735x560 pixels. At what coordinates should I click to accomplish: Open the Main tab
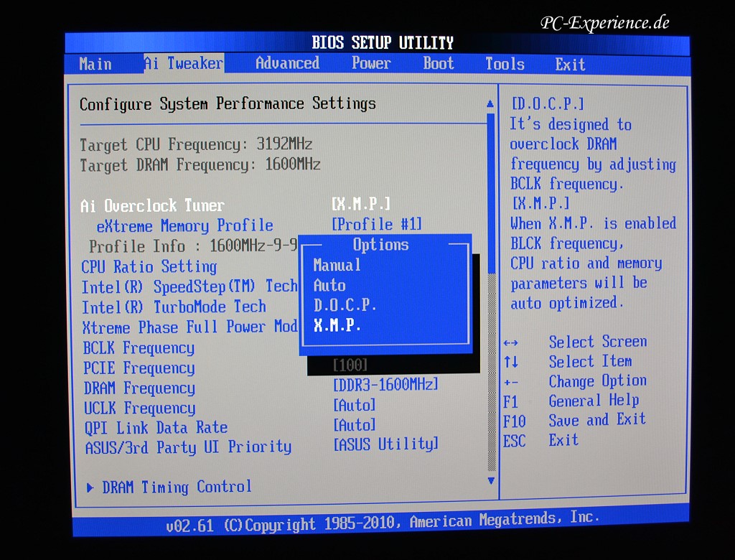[95, 64]
